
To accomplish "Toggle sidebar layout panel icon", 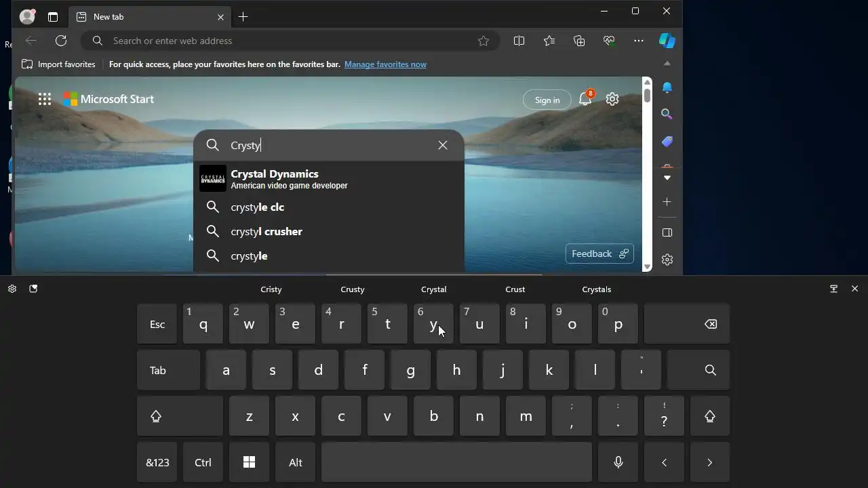I will [667, 232].
